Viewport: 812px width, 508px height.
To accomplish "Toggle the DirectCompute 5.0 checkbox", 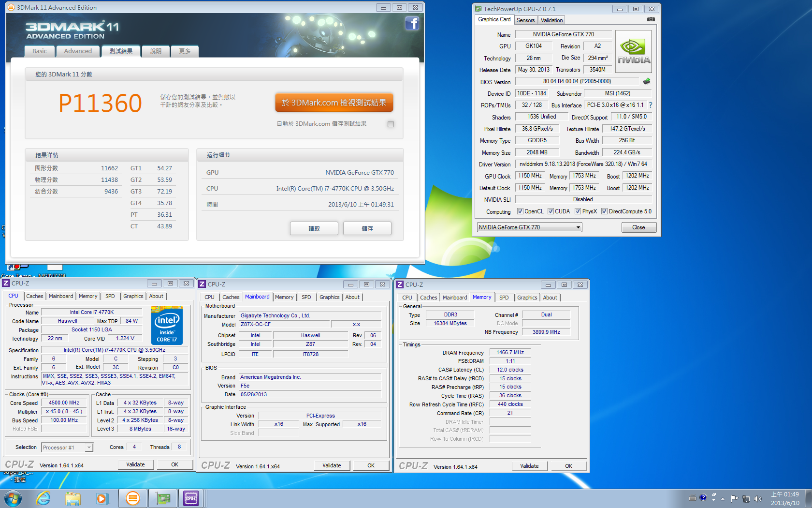I will pos(604,211).
